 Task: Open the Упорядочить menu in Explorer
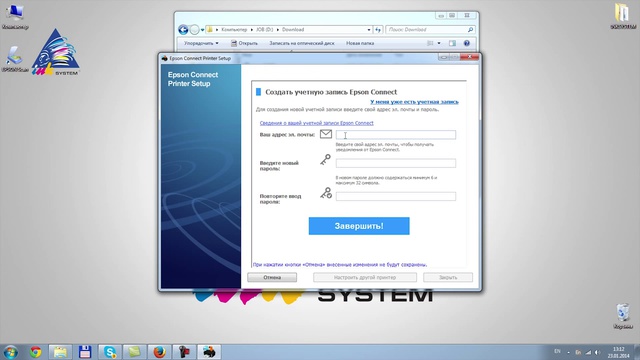coord(201,43)
